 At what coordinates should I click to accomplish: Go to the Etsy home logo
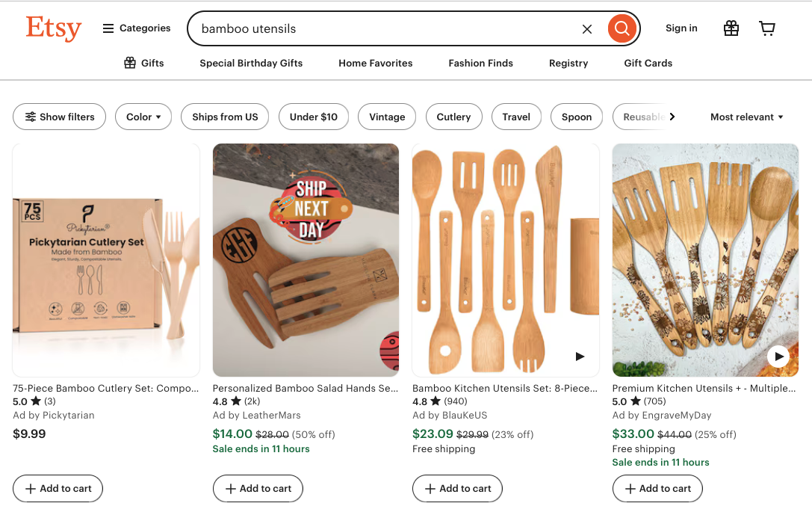coord(53,28)
